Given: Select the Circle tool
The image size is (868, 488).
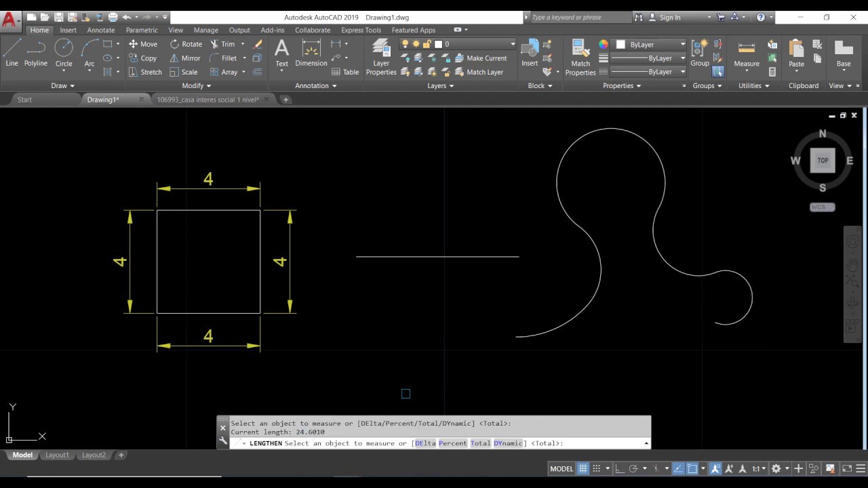Looking at the screenshot, I should [64, 53].
